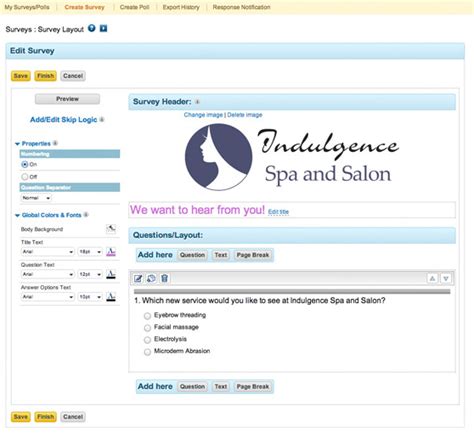Open Body Background color picker icon
Viewport: 474px width, 433px height.
[x=111, y=229]
